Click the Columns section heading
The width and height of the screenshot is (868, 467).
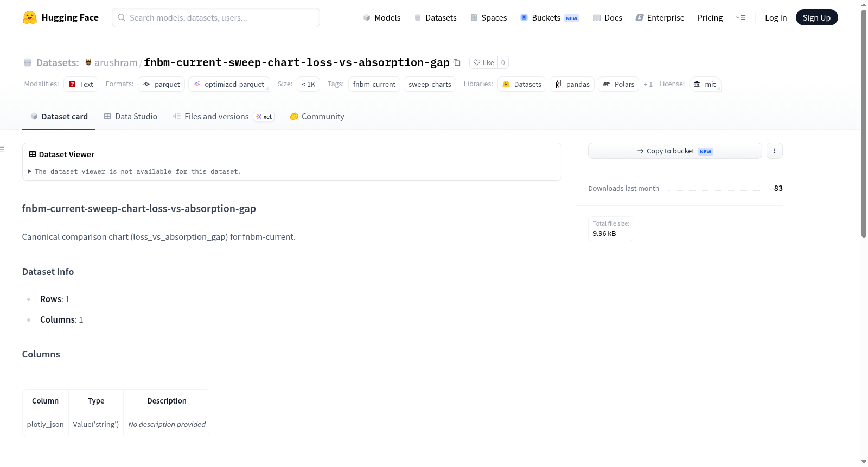pos(41,354)
